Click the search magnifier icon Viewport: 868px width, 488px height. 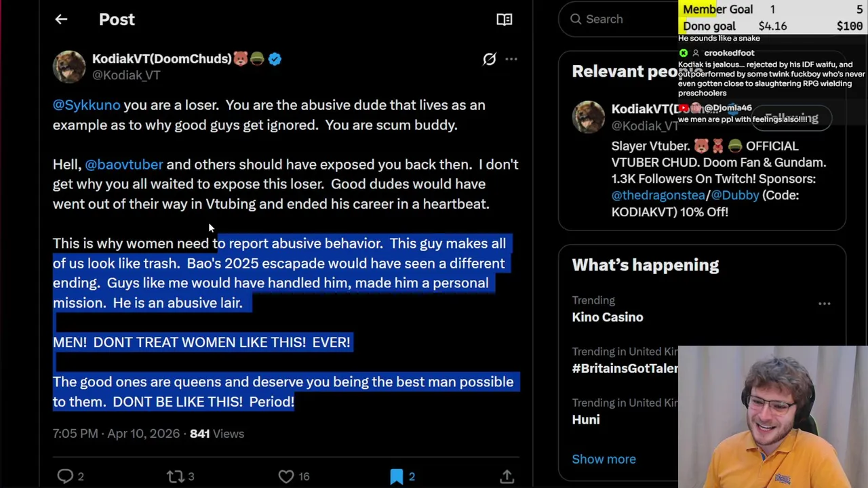coord(576,19)
